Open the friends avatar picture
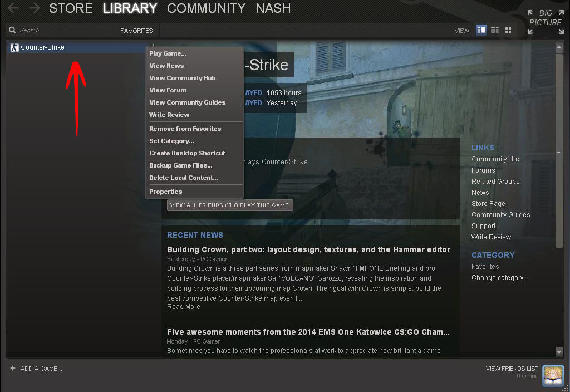 pos(553,375)
